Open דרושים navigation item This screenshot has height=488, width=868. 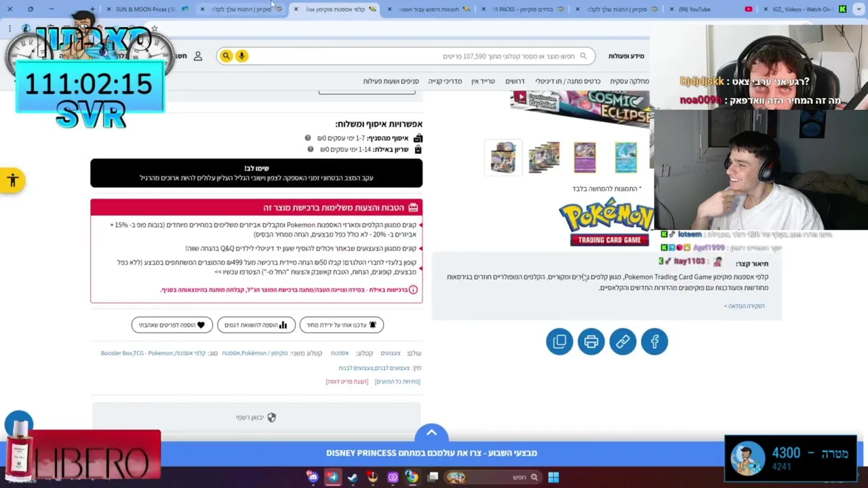click(x=515, y=81)
